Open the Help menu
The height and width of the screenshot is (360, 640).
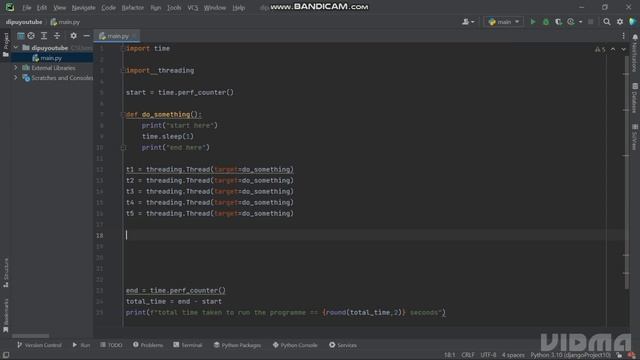click(239, 8)
